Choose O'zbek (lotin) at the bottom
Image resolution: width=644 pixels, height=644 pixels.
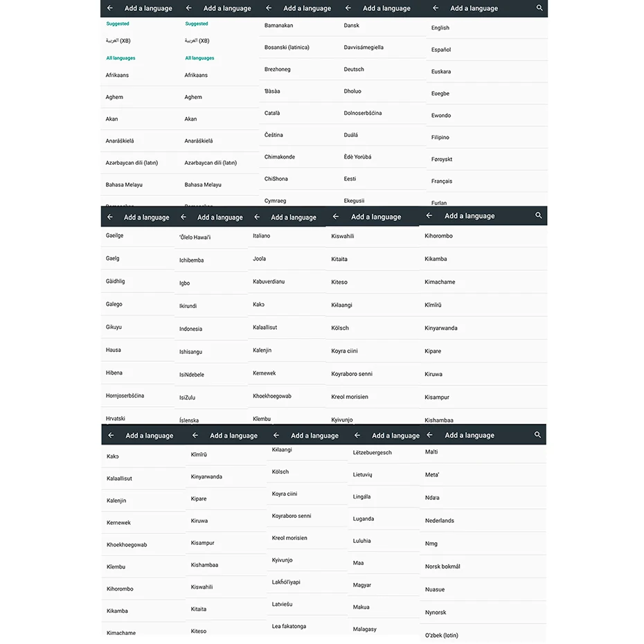(x=442, y=634)
